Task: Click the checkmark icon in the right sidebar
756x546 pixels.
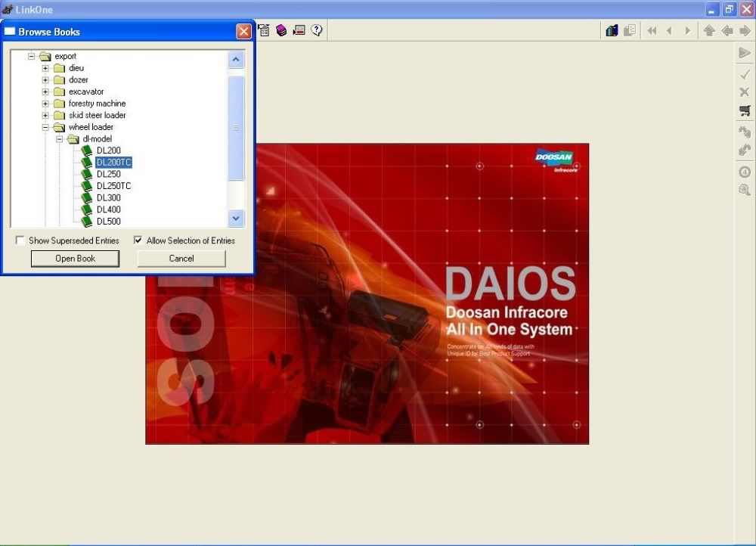Action: coord(745,74)
